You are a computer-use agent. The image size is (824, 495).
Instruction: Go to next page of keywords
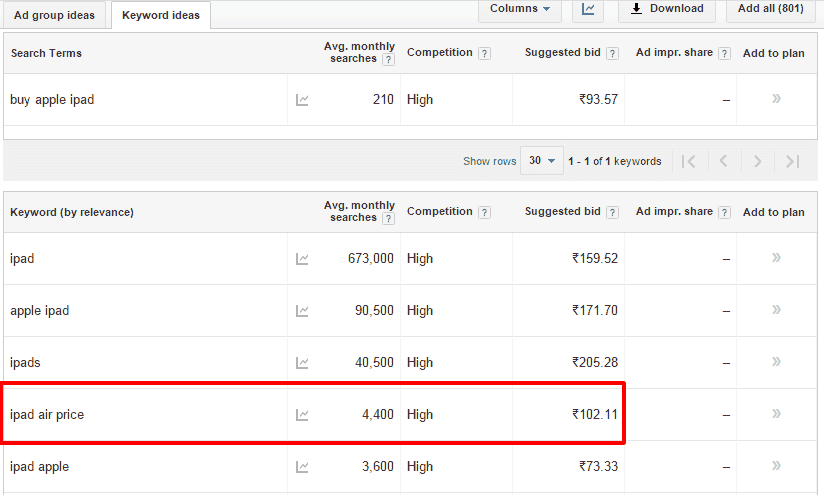[x=757, y=161]
